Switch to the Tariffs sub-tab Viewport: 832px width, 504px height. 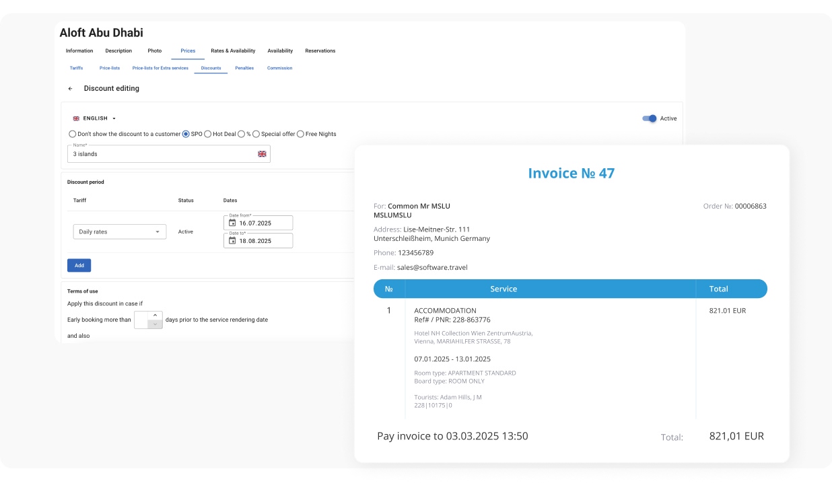tap(76, 67)
